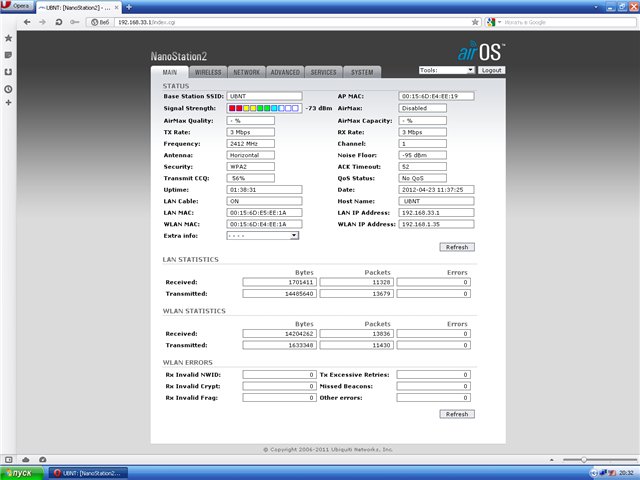
Task: Click the Google search field
Action: pos(569,22)
